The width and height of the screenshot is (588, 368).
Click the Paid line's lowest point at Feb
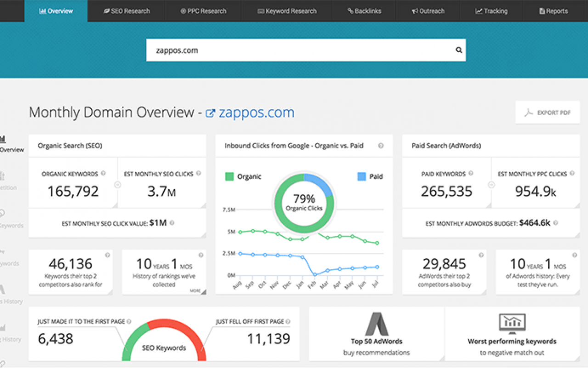click(x=316, y=275)
